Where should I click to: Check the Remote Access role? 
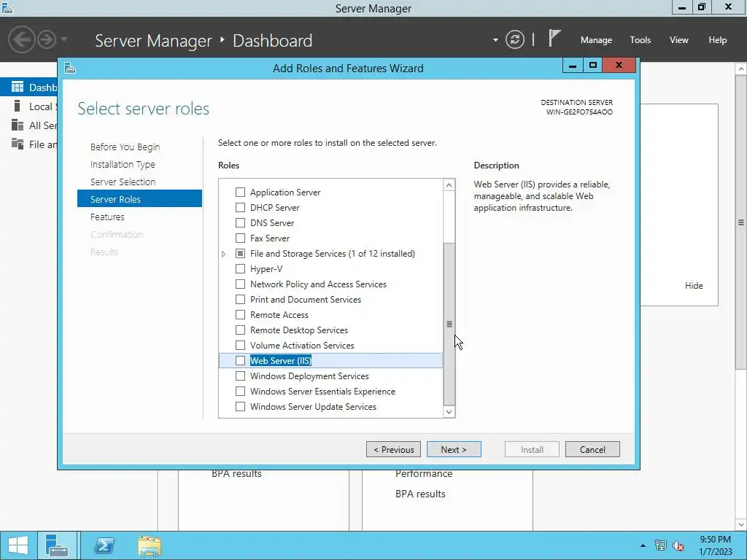coord(240,314)
